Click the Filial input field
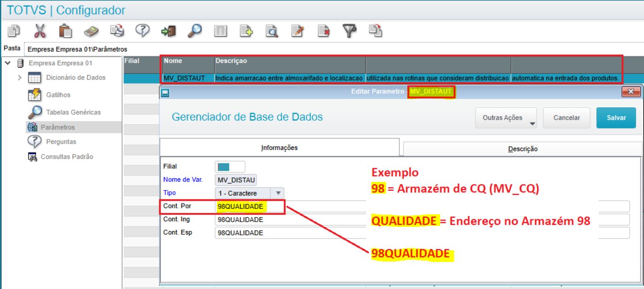The height and width of the screenshot is (289, 644). (230, 167)
